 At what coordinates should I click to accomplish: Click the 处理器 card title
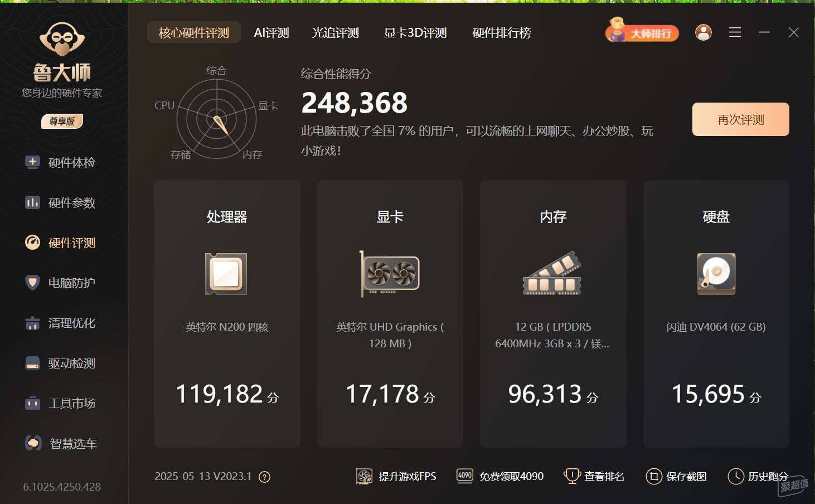(x=227, y=217)
